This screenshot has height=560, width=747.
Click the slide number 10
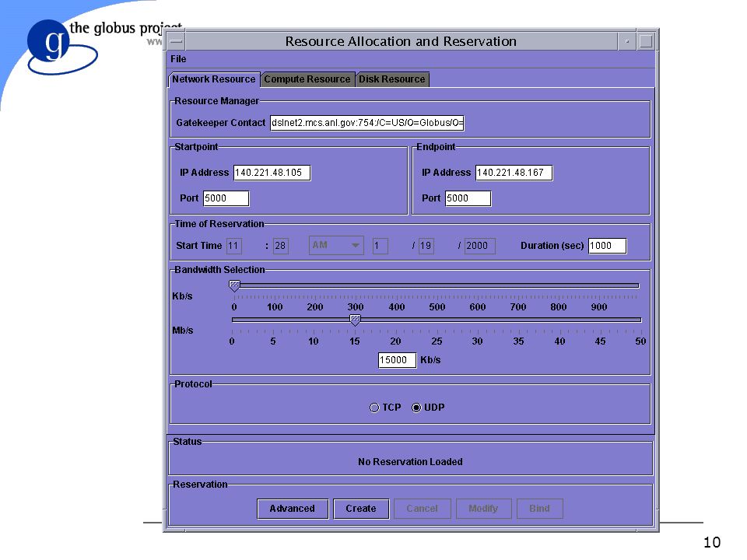(x=712, y=542)
